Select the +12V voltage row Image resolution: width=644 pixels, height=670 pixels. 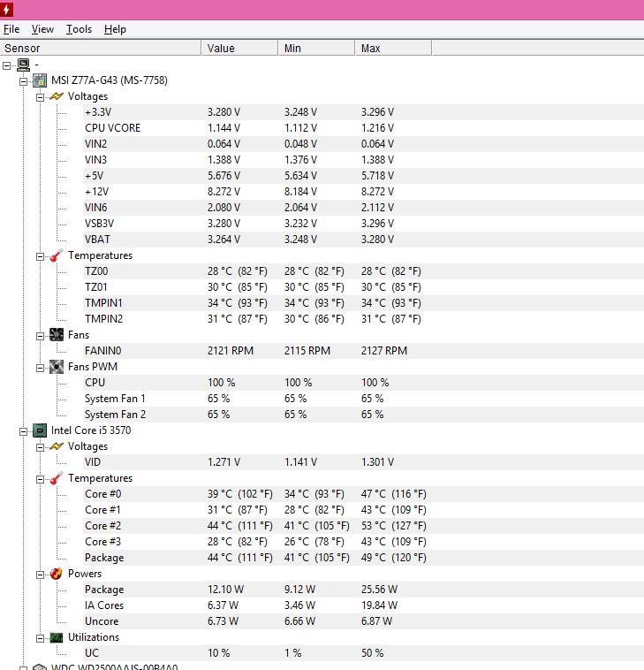pos(363,192)
